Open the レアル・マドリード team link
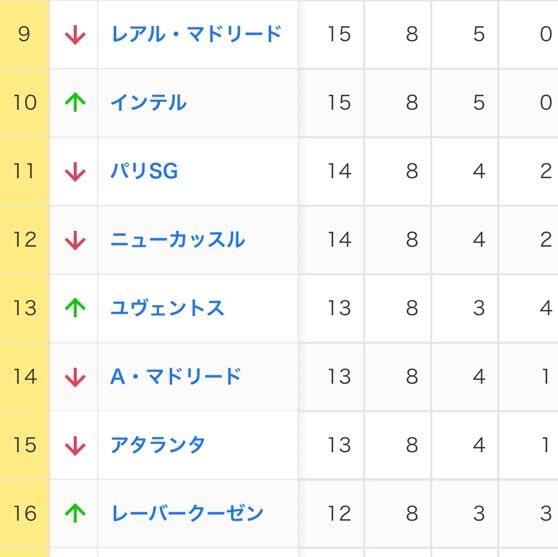Screen dimensions: 558x557 click(196, 34)
